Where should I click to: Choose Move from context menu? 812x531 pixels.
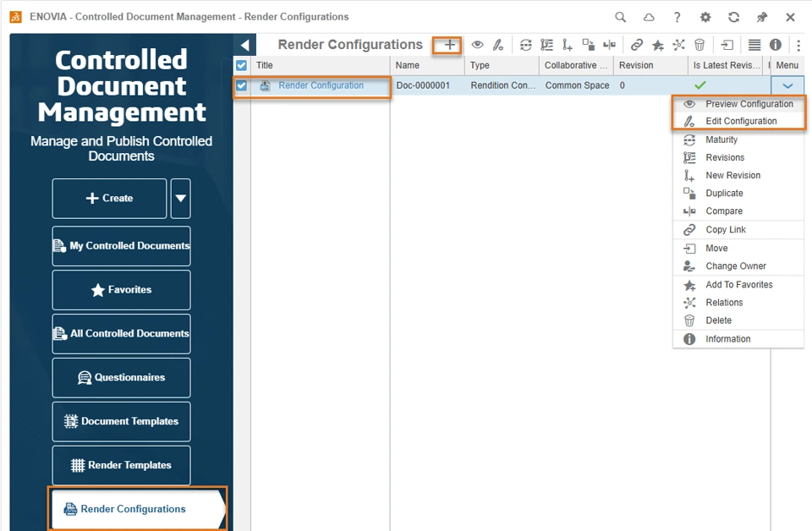pos(738,249)
